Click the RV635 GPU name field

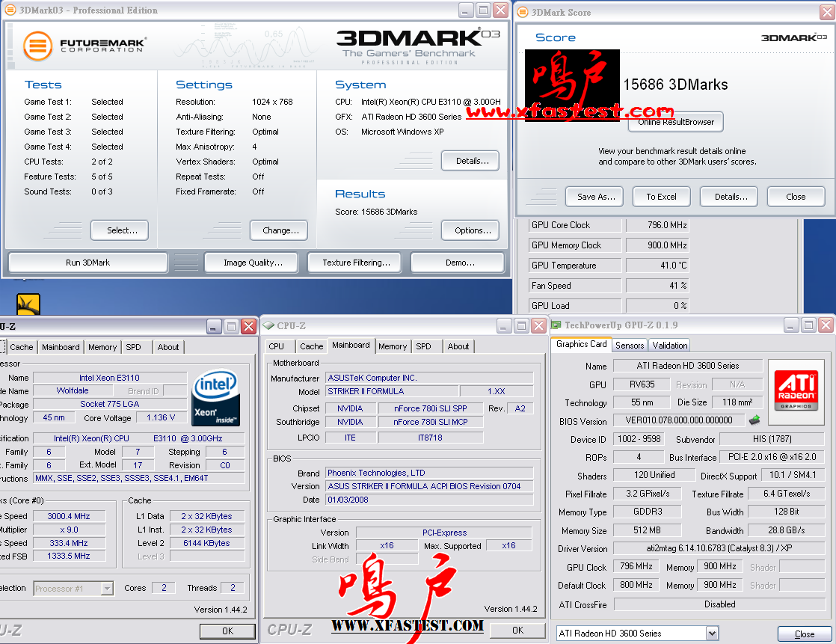click(642, 384)
